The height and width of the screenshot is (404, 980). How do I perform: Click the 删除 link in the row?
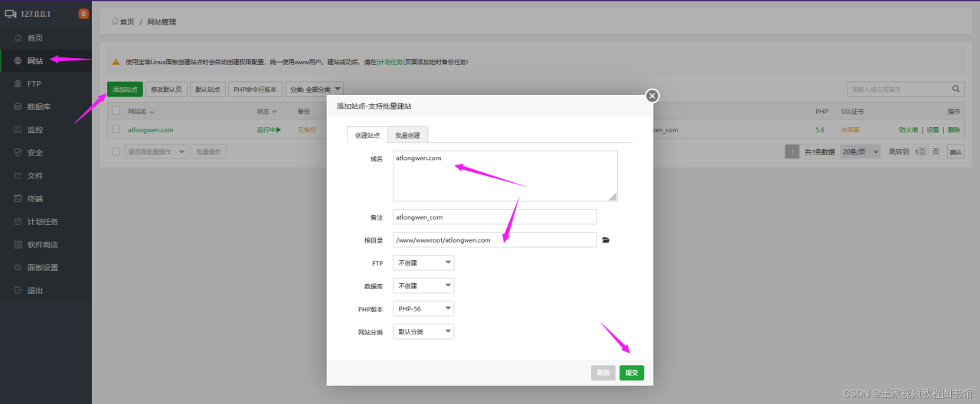954,129
